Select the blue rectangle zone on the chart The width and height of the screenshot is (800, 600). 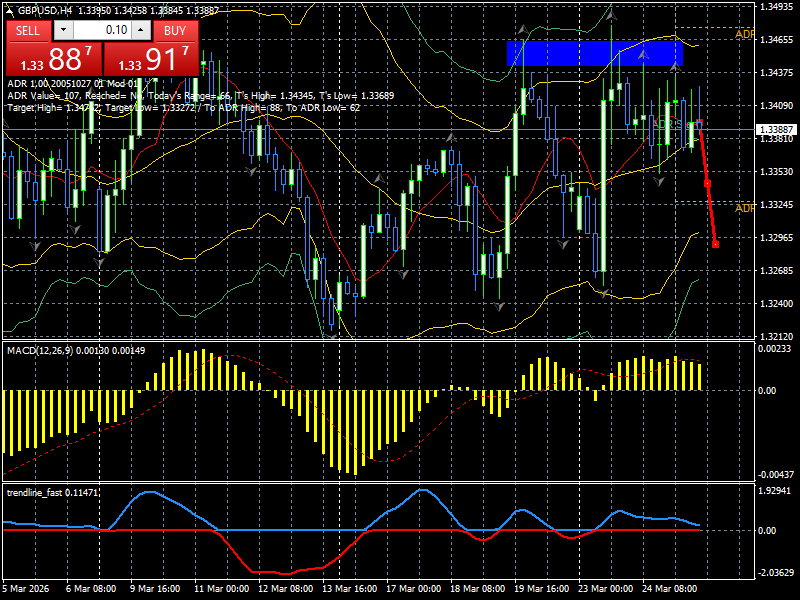[594, 54]
